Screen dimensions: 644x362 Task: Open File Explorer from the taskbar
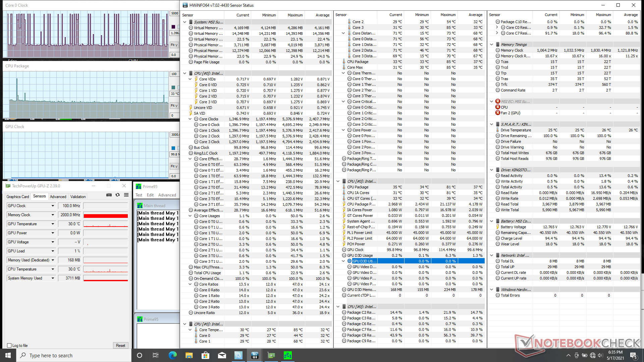[189, 355]
